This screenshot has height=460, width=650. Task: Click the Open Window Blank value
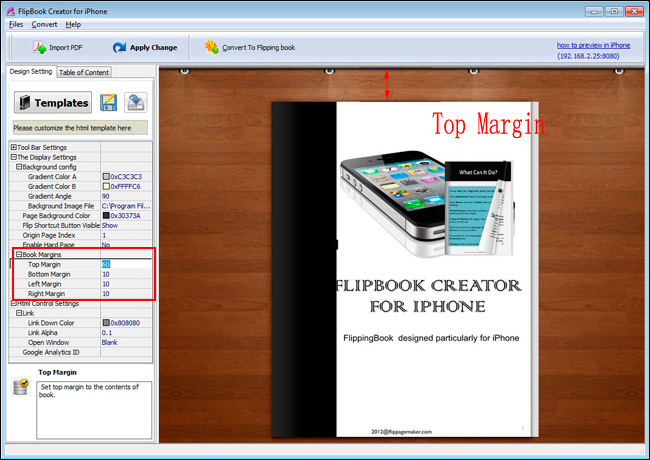(109, 342)
